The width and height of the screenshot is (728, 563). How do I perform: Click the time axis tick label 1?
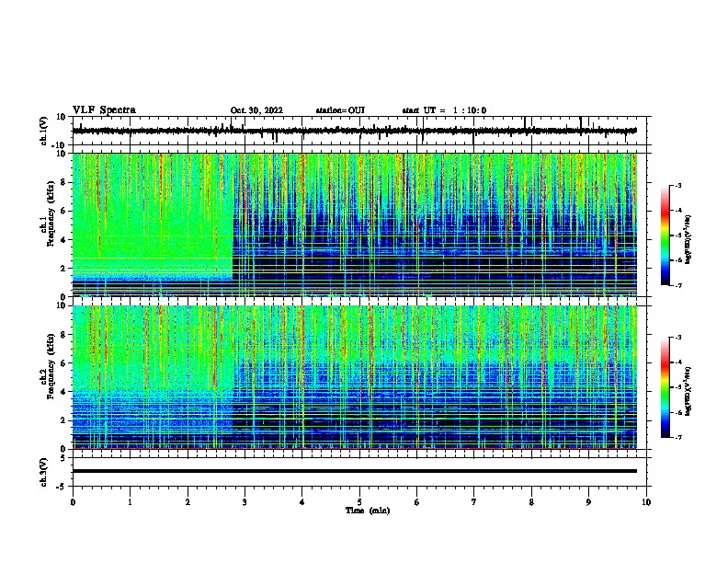pos(130,502)
